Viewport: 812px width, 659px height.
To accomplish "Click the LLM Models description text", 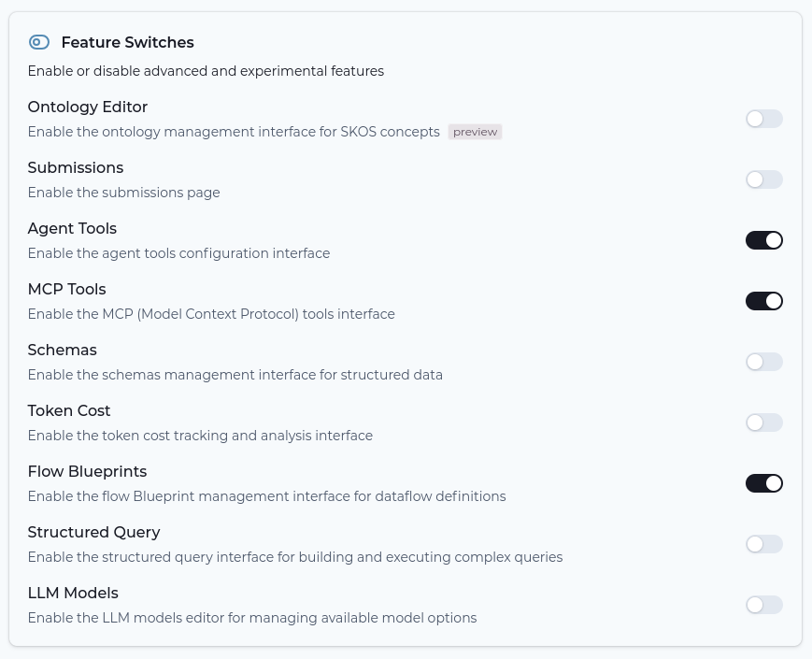I will click(252, 618).
